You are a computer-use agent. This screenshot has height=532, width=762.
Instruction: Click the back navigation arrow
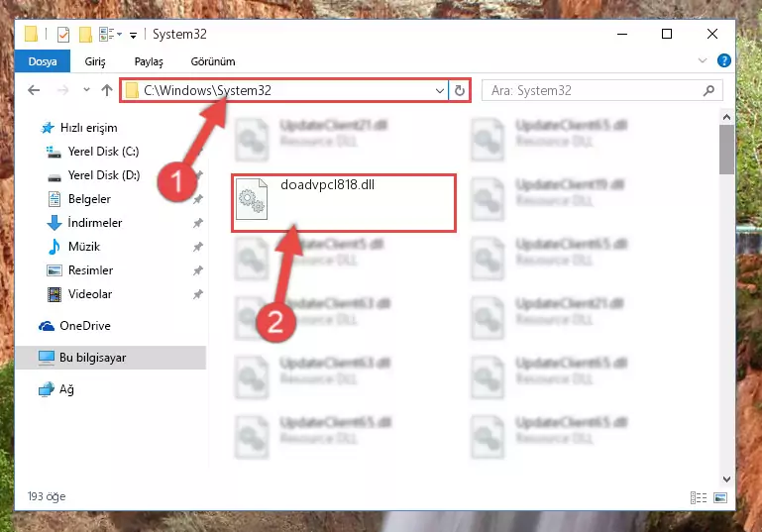[34, 90]
